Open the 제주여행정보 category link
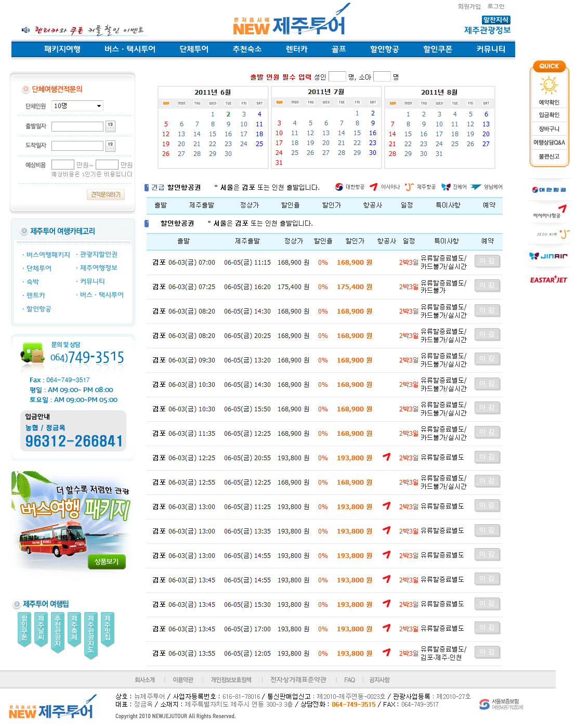The height and width of the screenshot is (728, 577). tap(99, 268)
